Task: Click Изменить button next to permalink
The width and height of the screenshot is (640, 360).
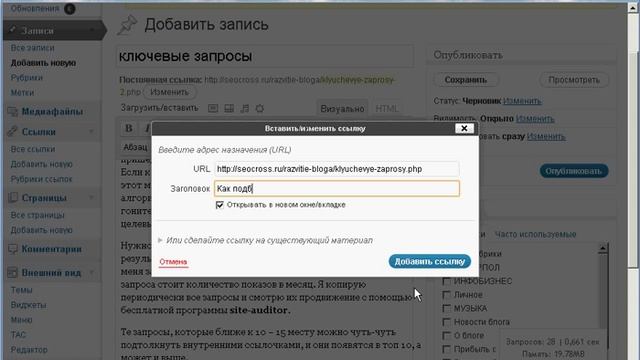Action: point(169,92)
